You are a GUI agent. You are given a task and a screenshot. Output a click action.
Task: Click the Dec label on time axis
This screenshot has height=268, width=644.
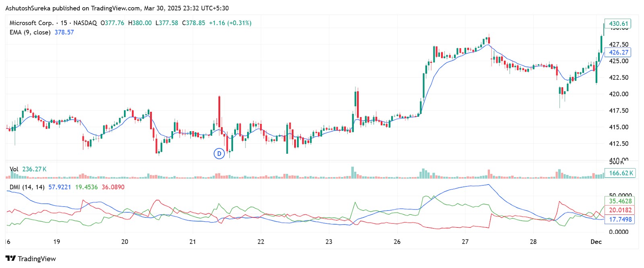pos(596,241)
